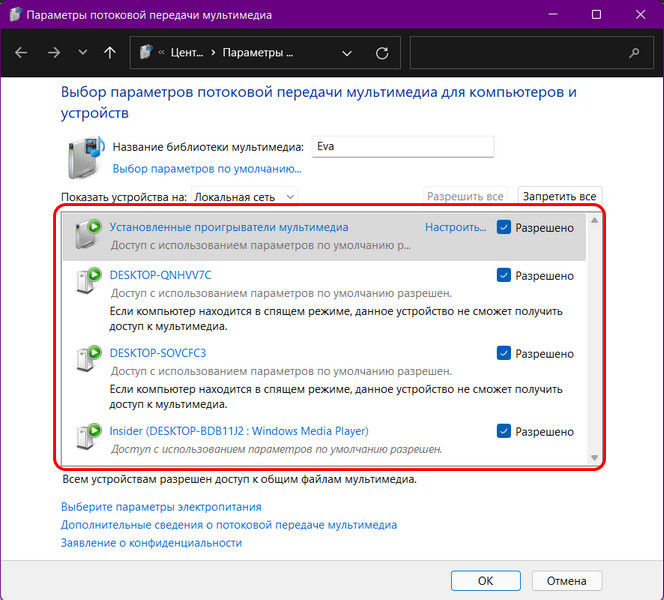664x600 pixels.
Task: Toggle 'Разрешено' checkbox for Insider DESKTOP-BDB11J2
Action: (x=504, y=431)
